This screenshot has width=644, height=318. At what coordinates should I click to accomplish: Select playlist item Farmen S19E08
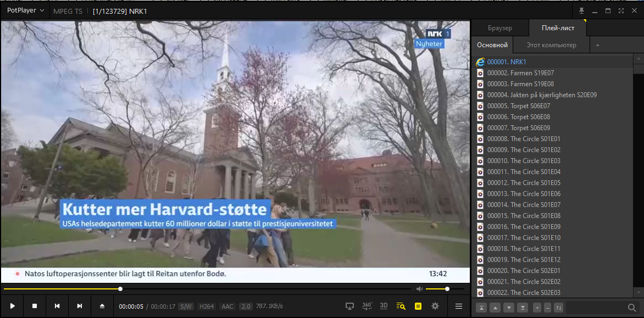552,83
